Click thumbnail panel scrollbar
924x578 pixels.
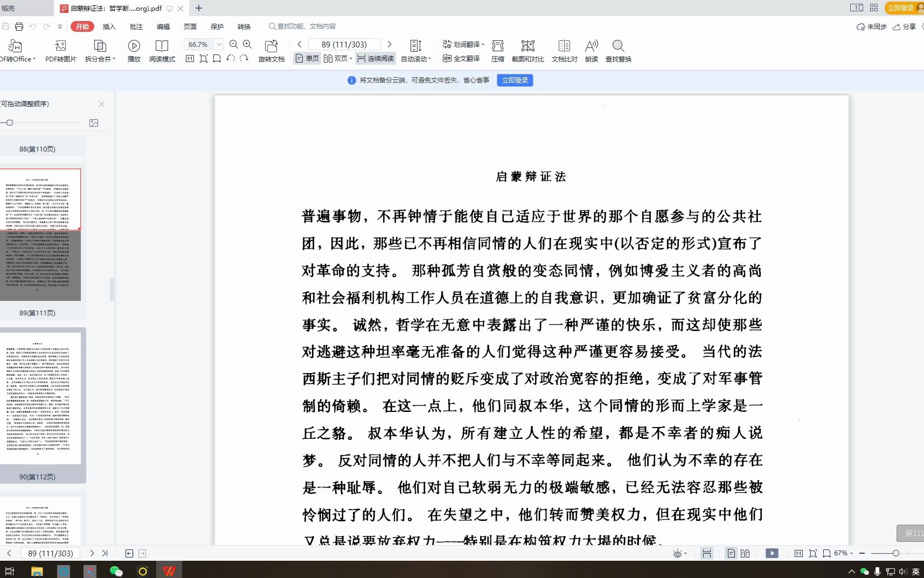click(112, 290)
